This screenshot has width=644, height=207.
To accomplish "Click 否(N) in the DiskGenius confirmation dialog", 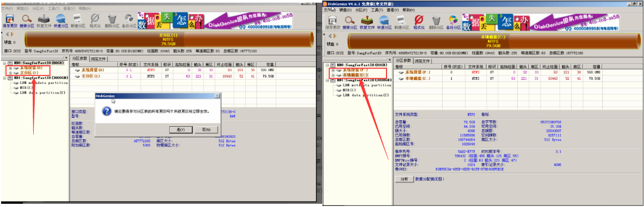I will click(206, 129).
